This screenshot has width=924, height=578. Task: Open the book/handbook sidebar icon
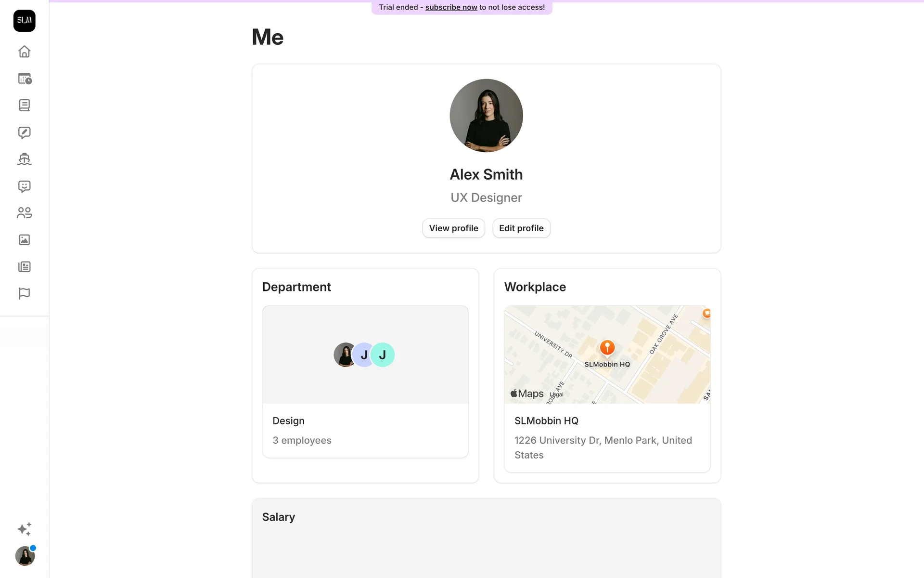click(25, 105)
